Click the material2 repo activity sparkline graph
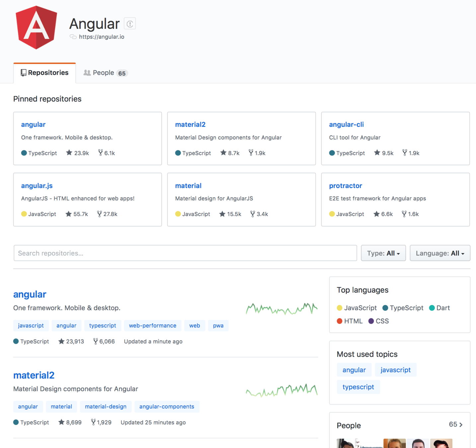Screen dimensions: 476x448 [x=281, y=390]
